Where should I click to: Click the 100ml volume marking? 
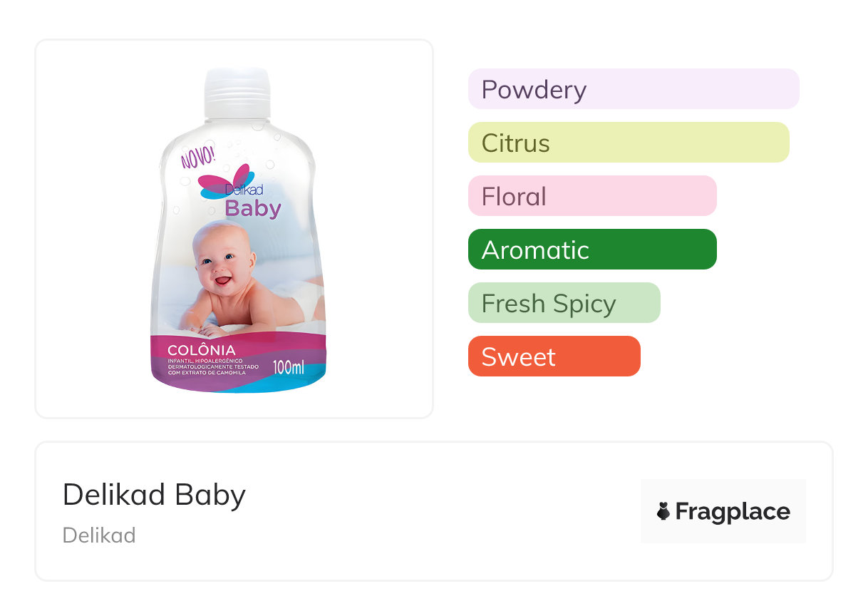pos(289,367)
